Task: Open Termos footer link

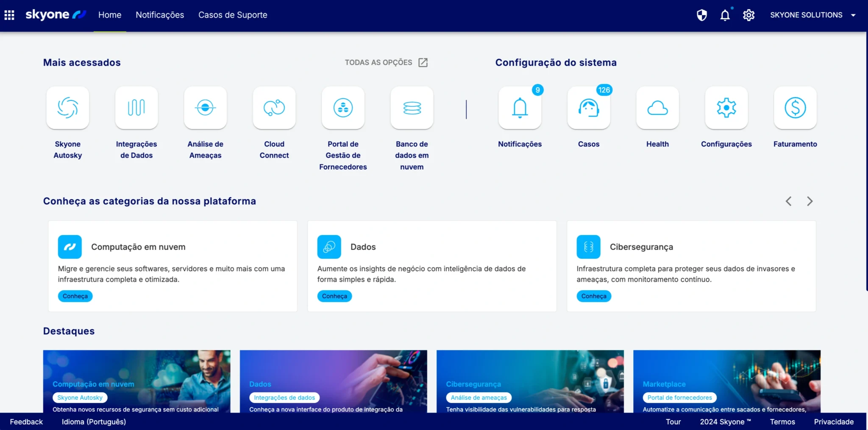Action: 782,422
